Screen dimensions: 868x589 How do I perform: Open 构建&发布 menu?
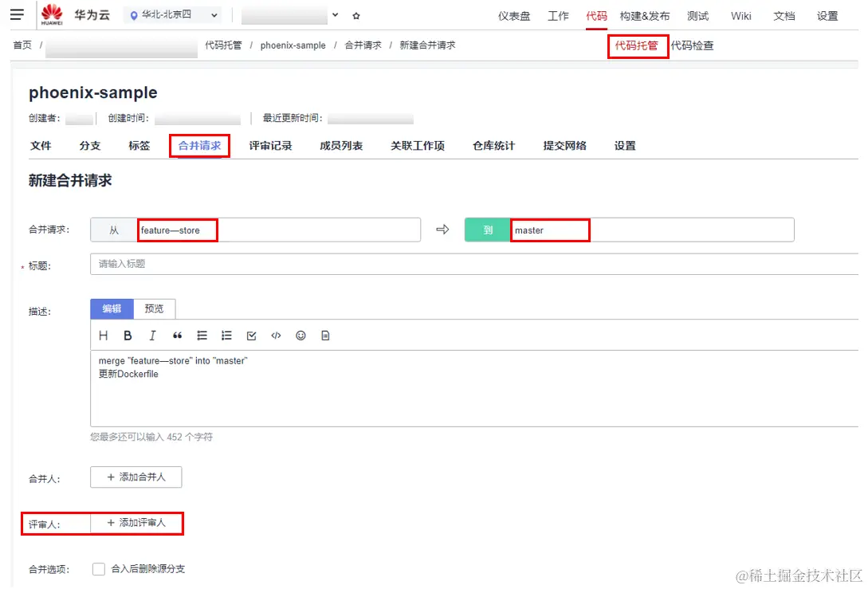pyautogui.click(x=644, y=16)
